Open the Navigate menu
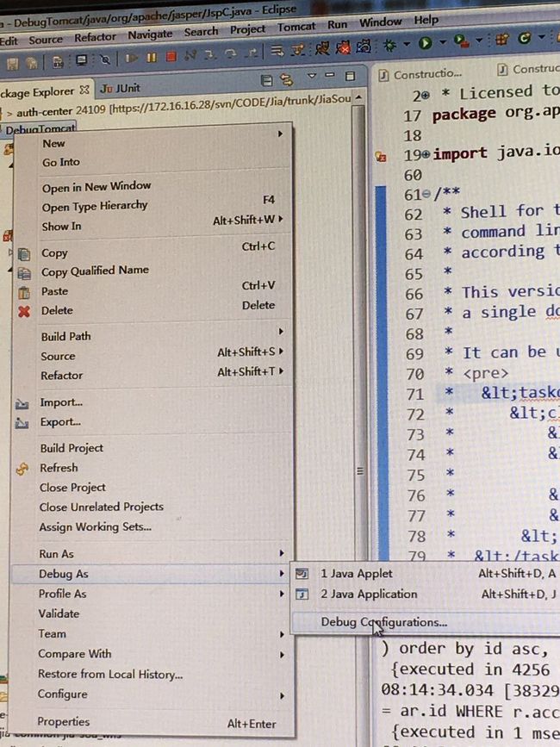Screen dimensions: 560x747 [150, 34]
